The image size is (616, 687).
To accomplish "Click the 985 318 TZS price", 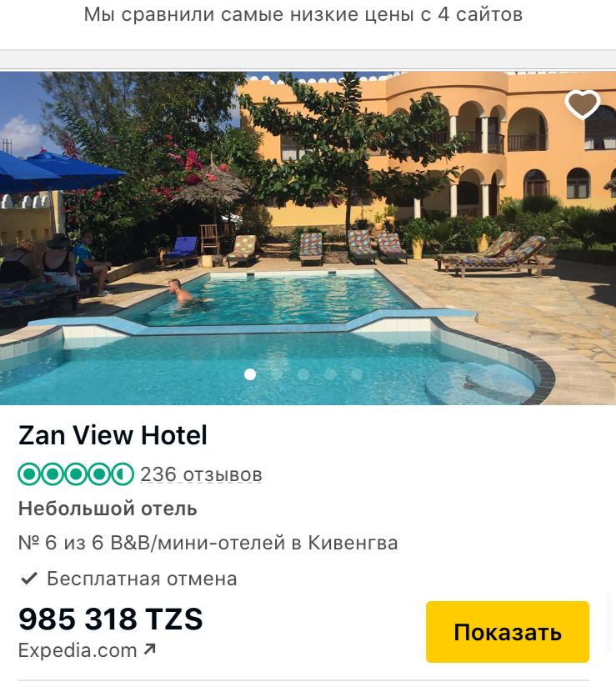I will [x=110, y=619].
